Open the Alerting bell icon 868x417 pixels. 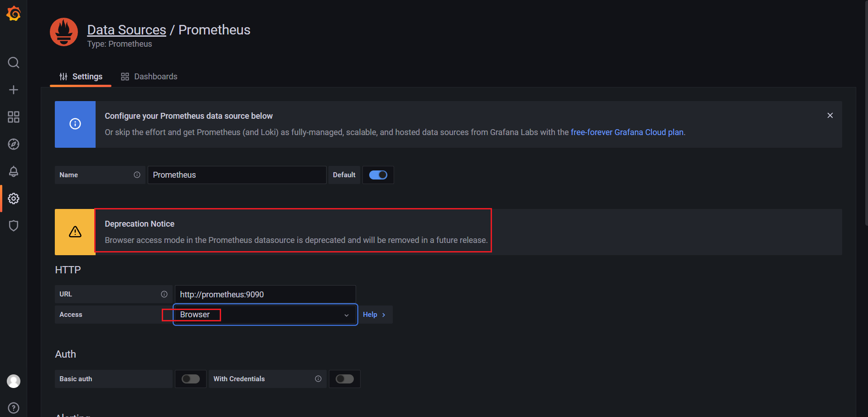tap(14, 171)
